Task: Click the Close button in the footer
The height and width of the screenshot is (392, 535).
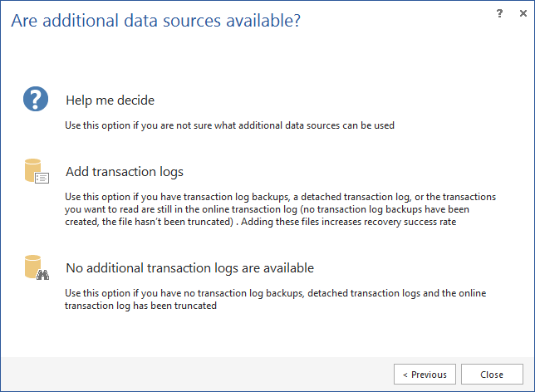Action: [x=492, y=375]
